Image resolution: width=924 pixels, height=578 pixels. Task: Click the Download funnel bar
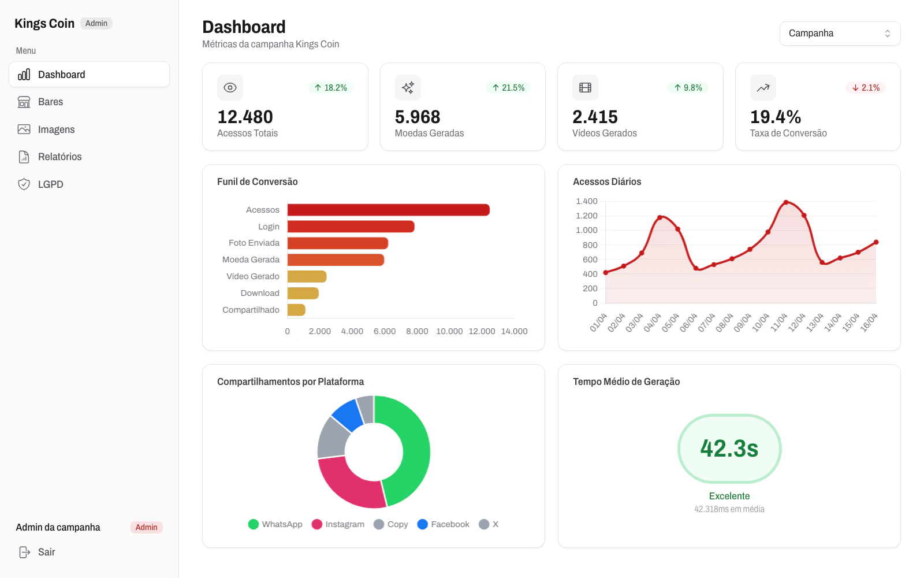[x=303, y=294]
